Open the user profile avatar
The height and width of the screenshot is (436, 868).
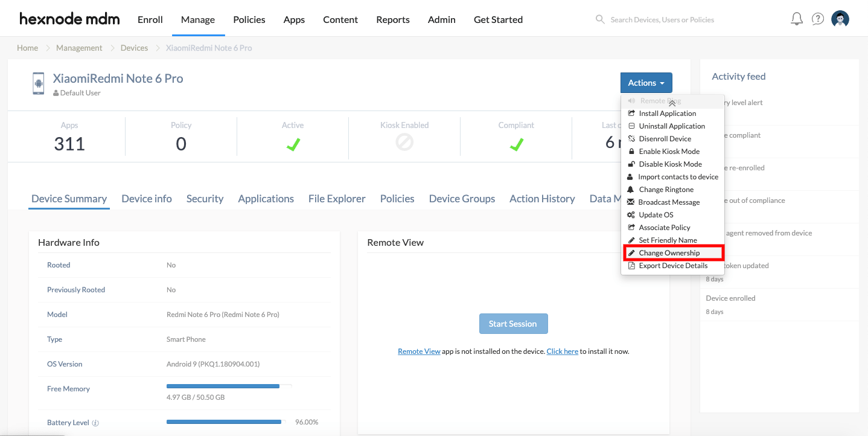(840, 19)
